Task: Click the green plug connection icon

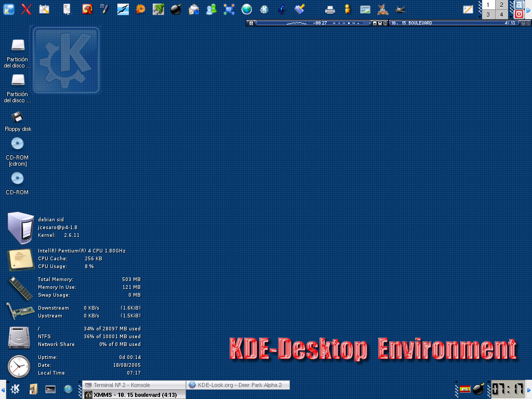Action: [x=158, y=9]
